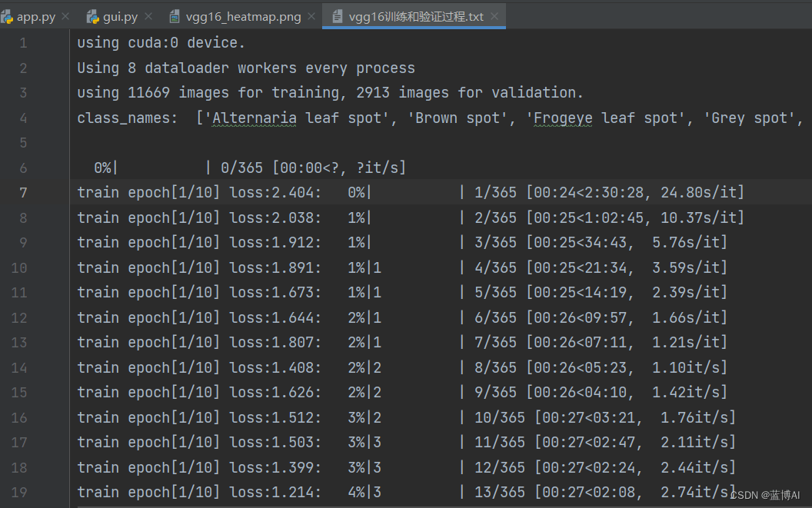Close the gui.py tab
Screen dimensions: 812x508
click(x=148, y=17)
